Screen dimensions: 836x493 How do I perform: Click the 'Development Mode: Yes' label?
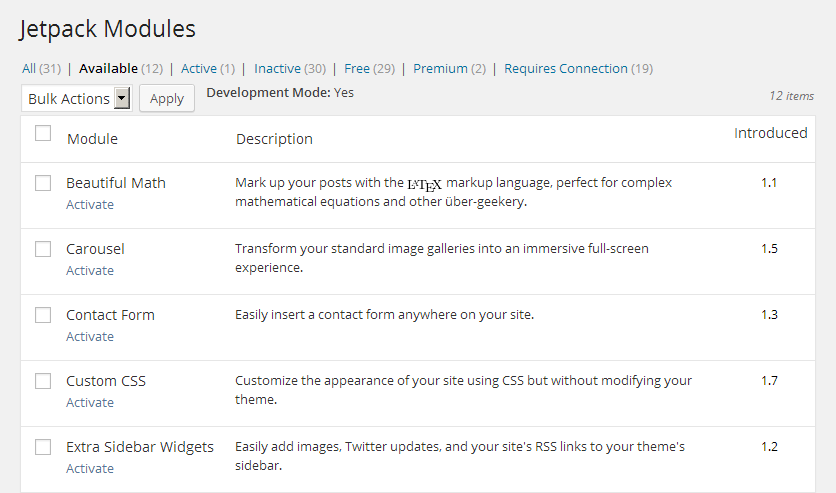tap(280, 93)
